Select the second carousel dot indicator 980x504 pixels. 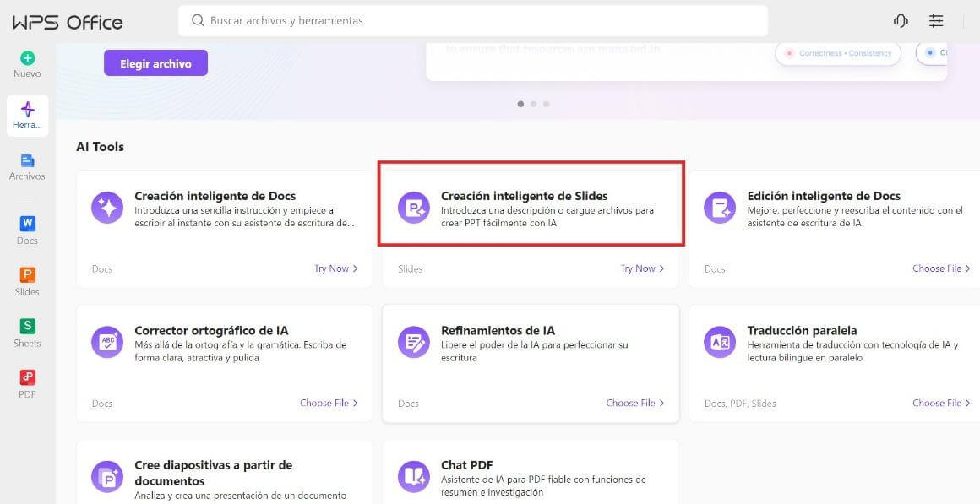click(x=533, y=105)
